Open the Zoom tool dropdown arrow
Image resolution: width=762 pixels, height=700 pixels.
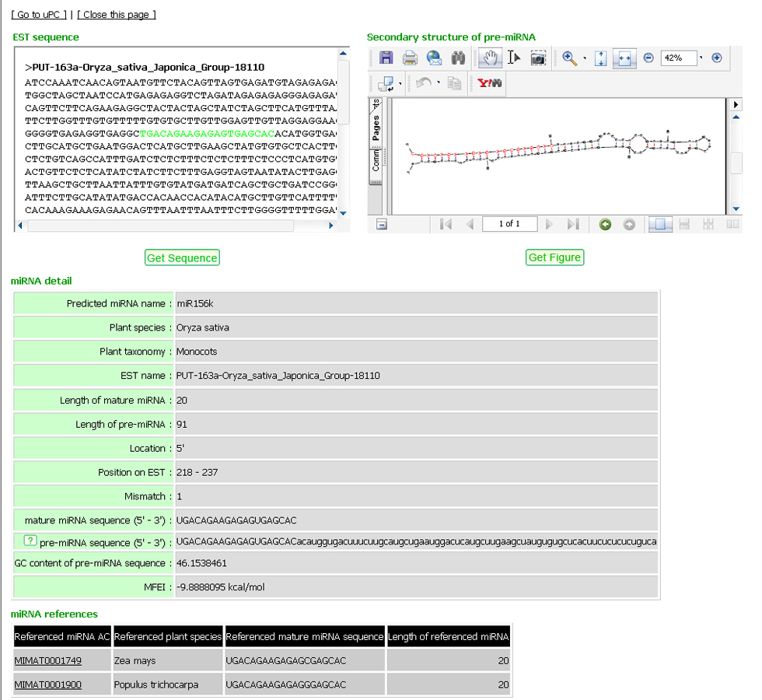585,58
